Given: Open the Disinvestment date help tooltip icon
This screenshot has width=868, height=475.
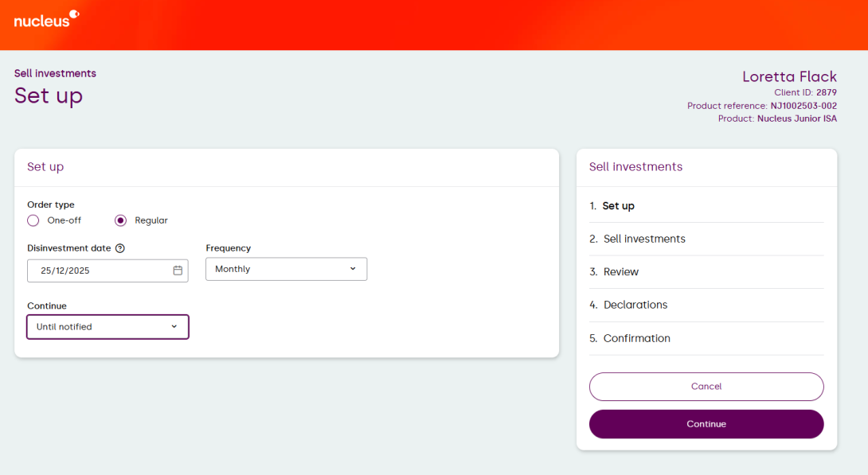Looking at the screenshot, I should point(119,248).
